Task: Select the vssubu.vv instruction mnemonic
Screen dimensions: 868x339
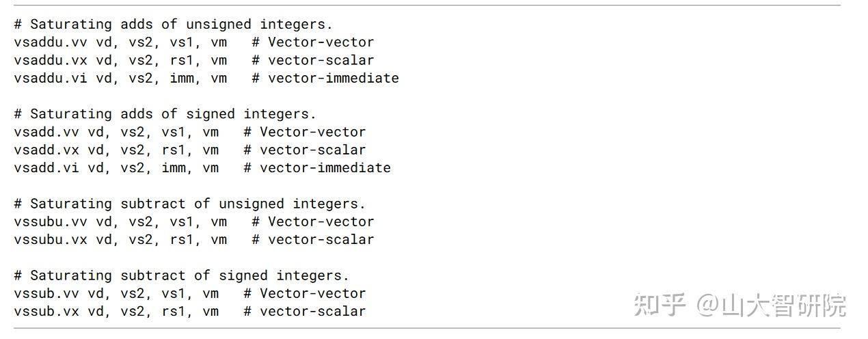Action: coord(51,221)
